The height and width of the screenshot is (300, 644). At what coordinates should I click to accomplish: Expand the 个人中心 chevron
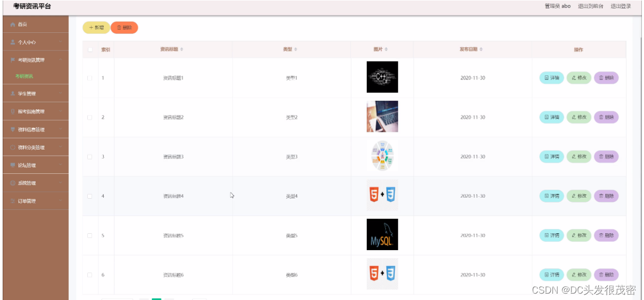click(61, 42)
